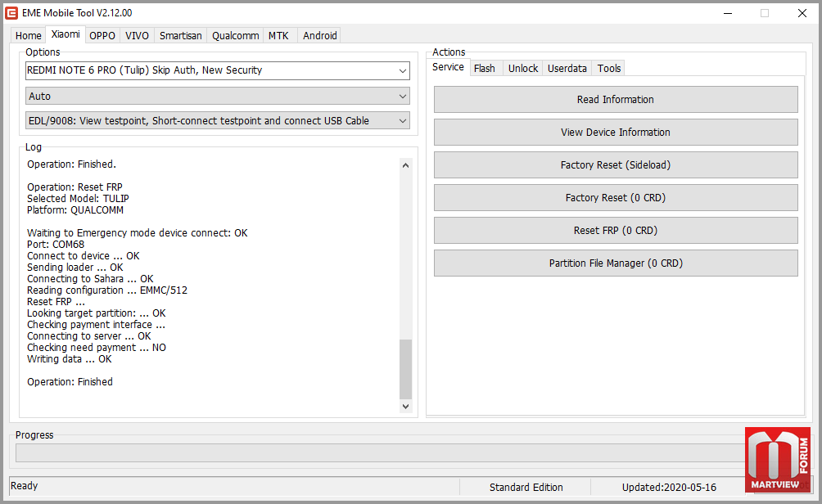
Task: Click the Read Information button
Action: [x=616, y=100]
